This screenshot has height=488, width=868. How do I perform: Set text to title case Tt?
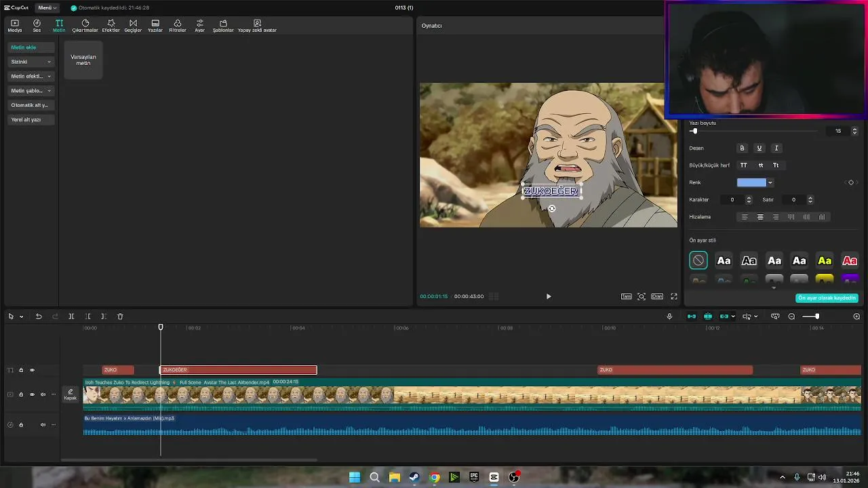776,165
